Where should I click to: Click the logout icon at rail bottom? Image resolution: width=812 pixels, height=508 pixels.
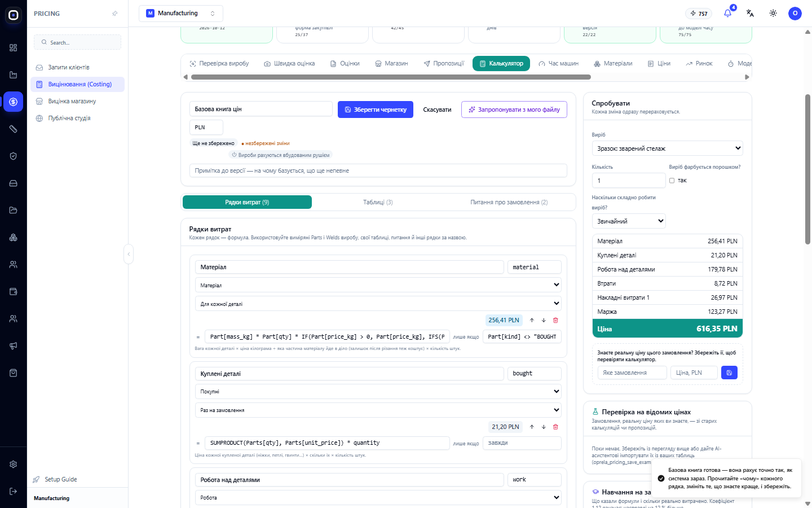click(14, 492)
